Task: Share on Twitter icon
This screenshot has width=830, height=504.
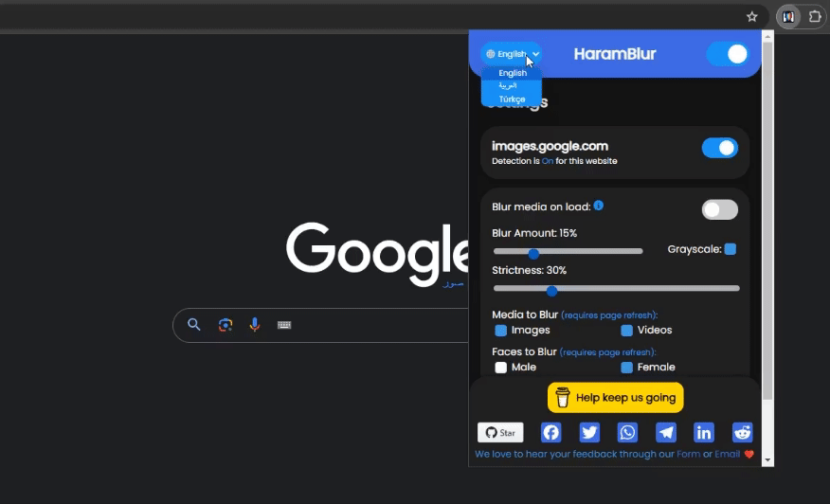Action: pos(589,433)
